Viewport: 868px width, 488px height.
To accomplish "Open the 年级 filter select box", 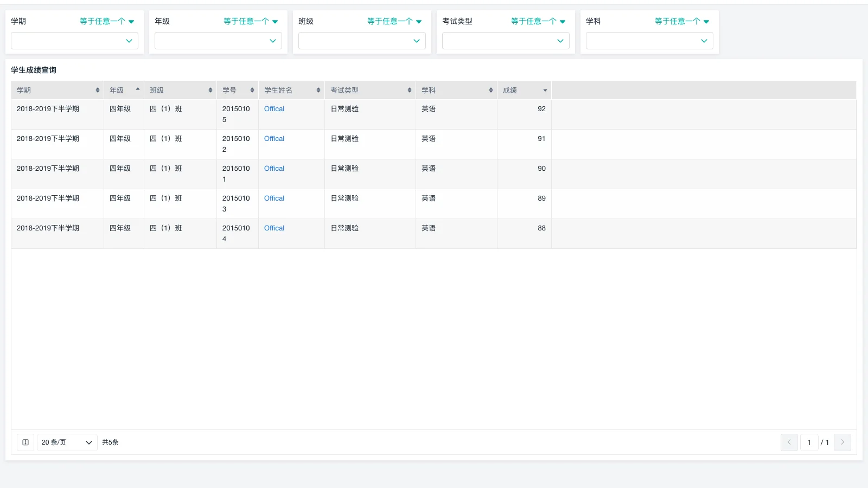I will 218,41.
